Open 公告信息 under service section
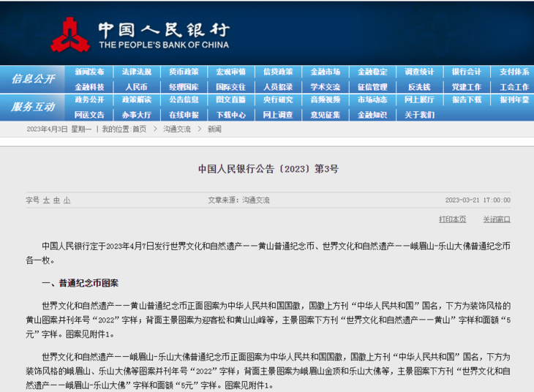 (184, 100)
